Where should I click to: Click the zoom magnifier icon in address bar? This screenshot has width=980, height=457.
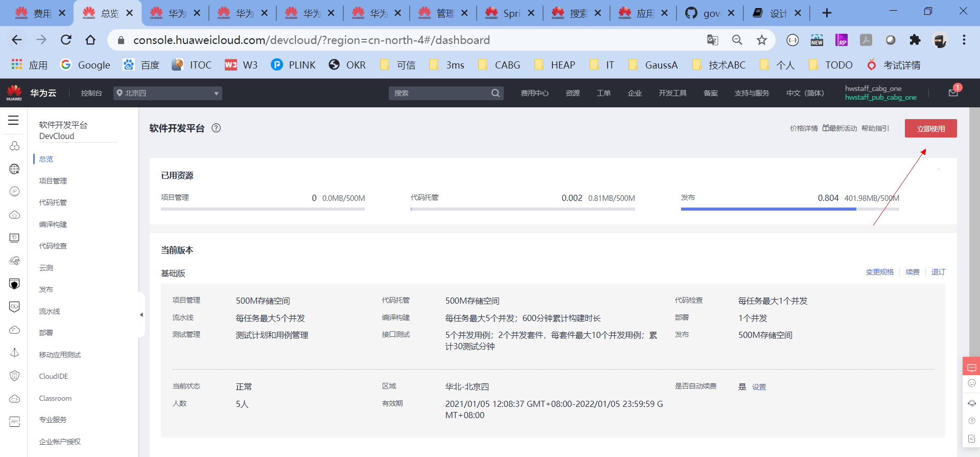click(737, 40)
